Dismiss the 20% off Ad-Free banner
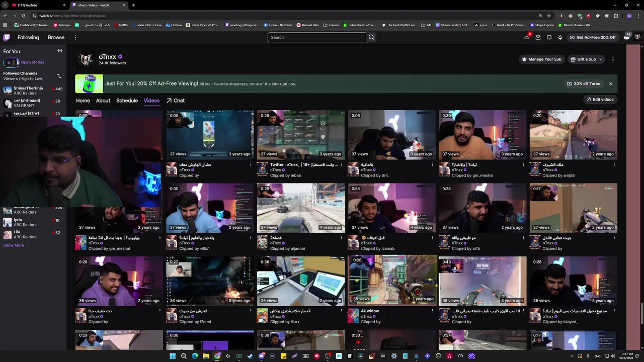Image resolution: width=644 pixels, height=362 pixels. [x=610, y=84]
